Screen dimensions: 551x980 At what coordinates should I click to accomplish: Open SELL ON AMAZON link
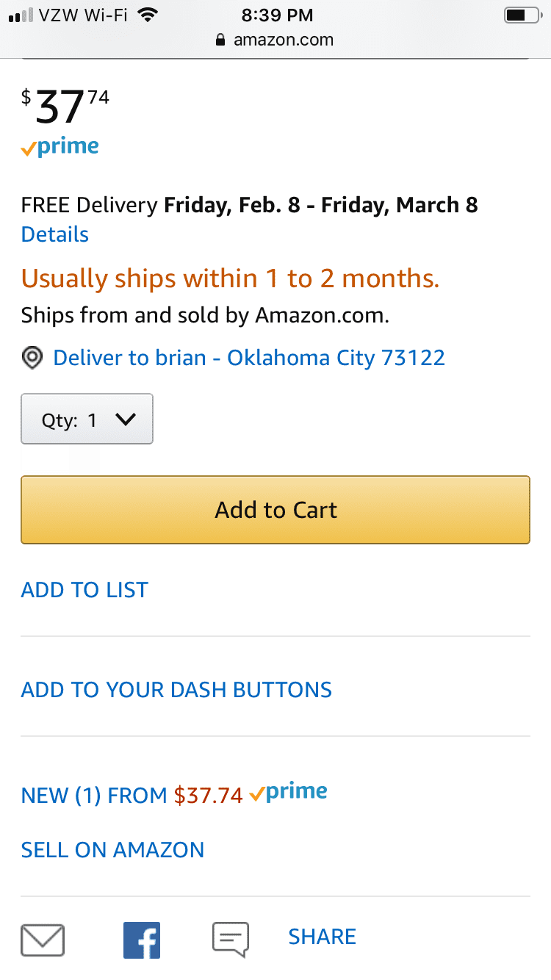(x=112, y=850)
